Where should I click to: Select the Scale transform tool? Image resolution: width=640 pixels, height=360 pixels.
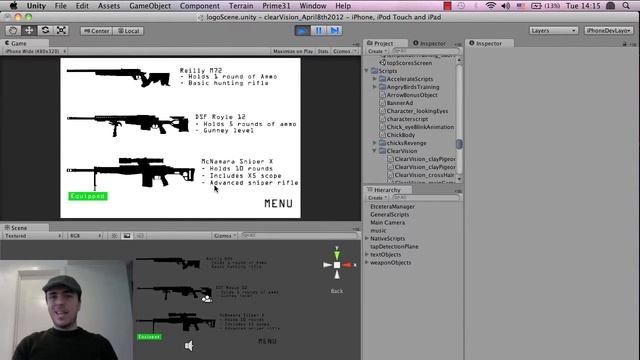click(61, 31)
